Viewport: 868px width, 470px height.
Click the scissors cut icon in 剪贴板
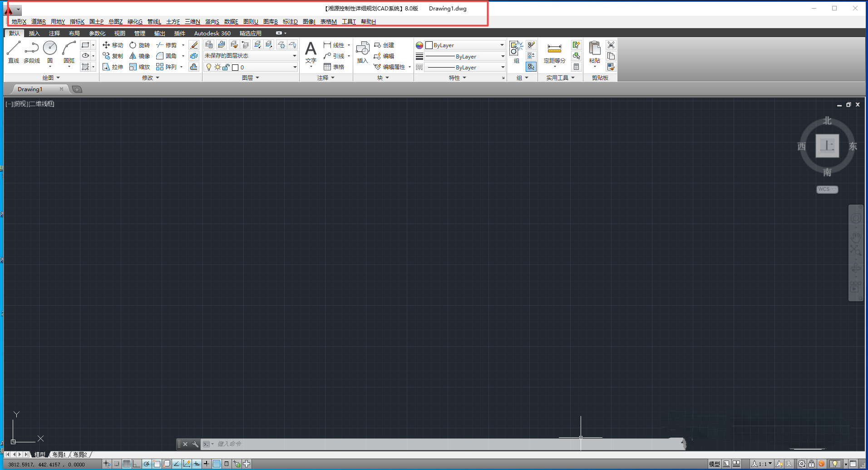pos(611,45)
